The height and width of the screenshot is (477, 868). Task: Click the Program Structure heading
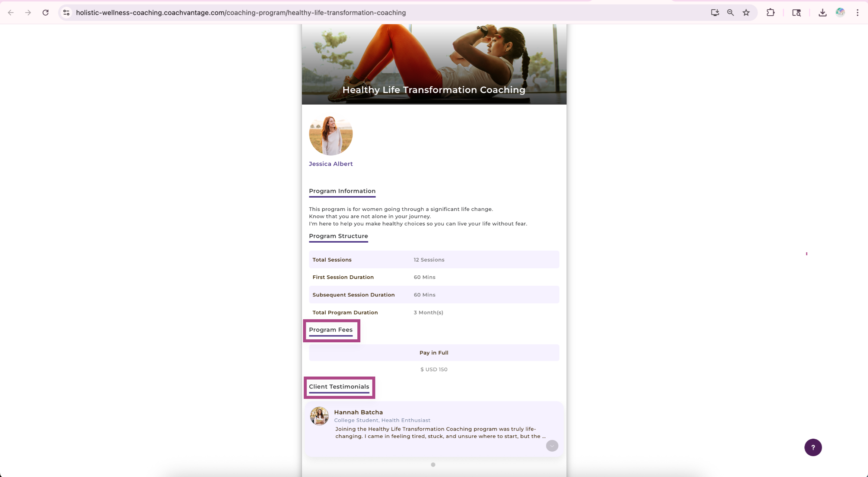pos(338,236)
